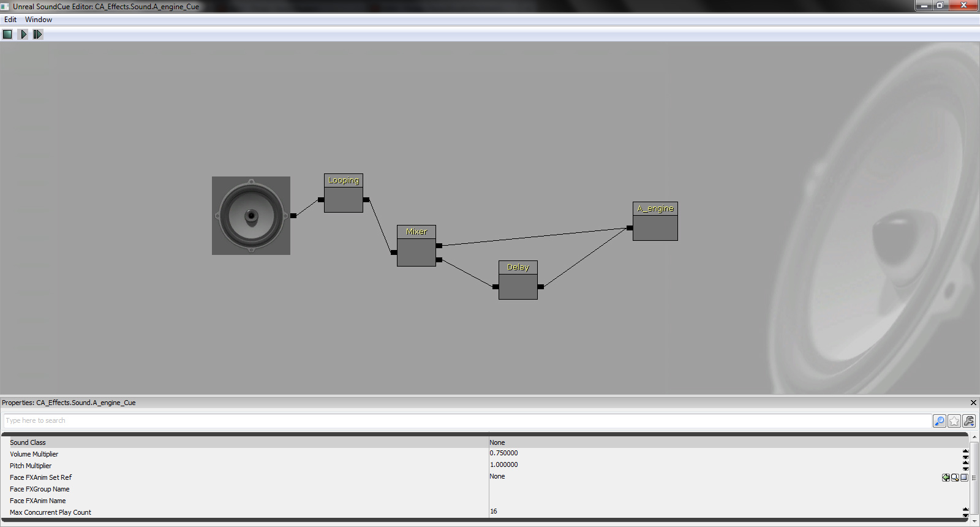The height and width of the screenshot is (527, 980).
Task: Select the A_engine wave node
Action: click(x=655, y=221)
